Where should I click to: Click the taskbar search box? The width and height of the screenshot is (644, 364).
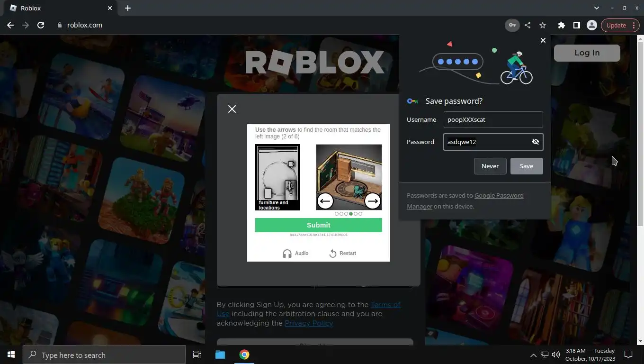click(x=104, y=355)
